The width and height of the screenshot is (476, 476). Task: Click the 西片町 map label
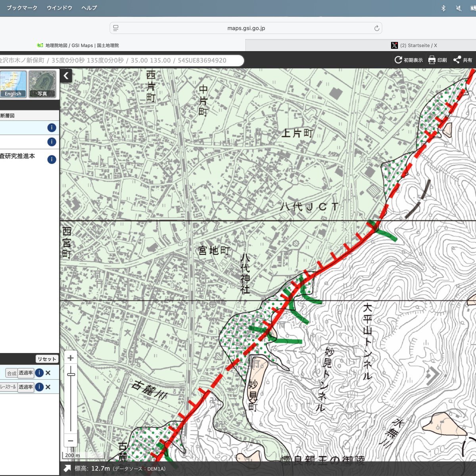tap(151, 86)
